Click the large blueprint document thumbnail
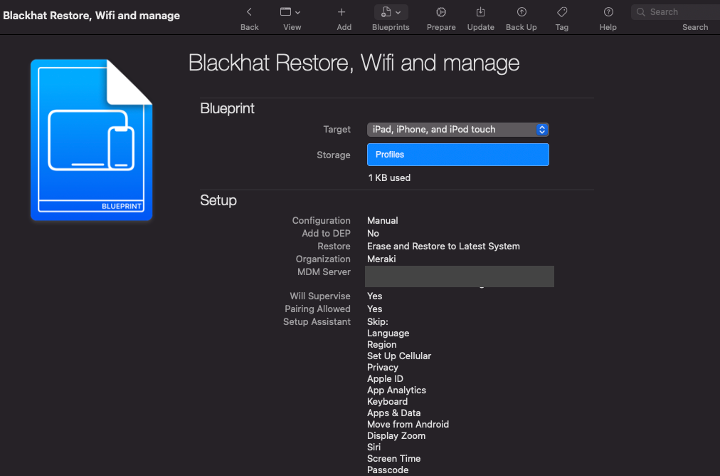Viewport: 720px width, 476px height. coord(91,139)
